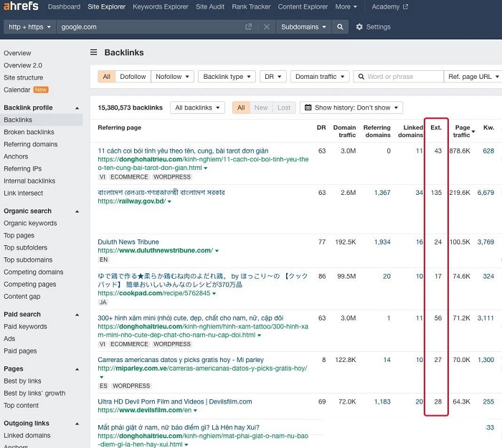Open Paid keywords in sidebar
The image size is (502, 448).
25,326
